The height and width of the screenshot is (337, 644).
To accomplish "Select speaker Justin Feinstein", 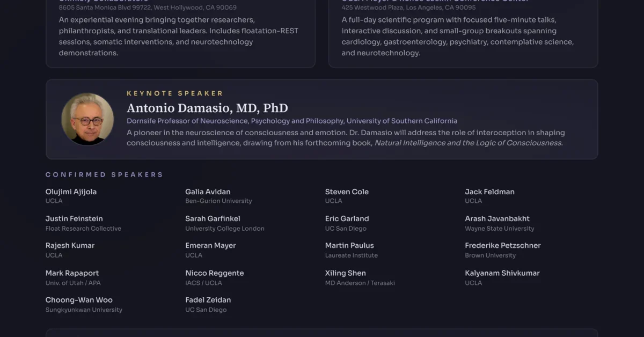I will tap(74, 218).
